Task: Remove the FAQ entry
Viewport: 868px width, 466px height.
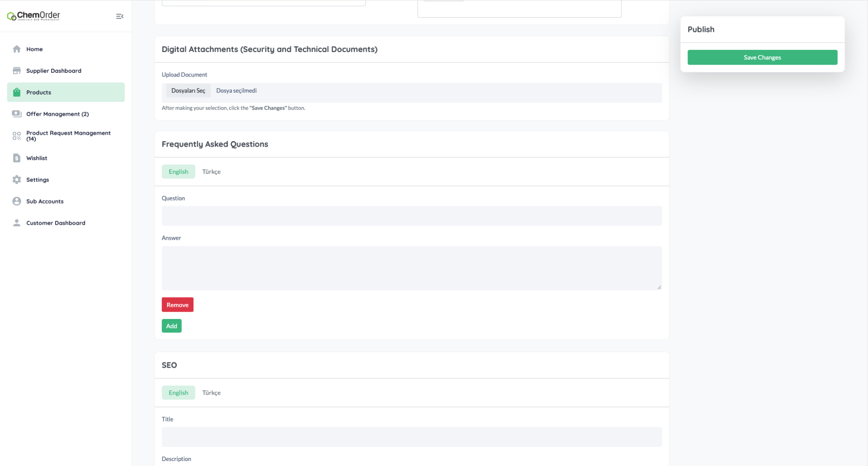Action: 177,305
